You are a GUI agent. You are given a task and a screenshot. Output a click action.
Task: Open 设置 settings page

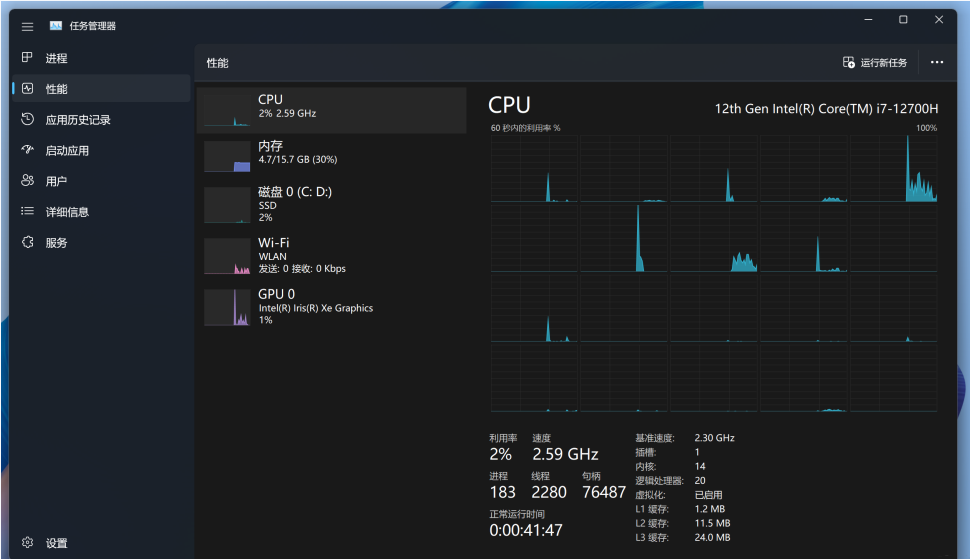[56, 543]
